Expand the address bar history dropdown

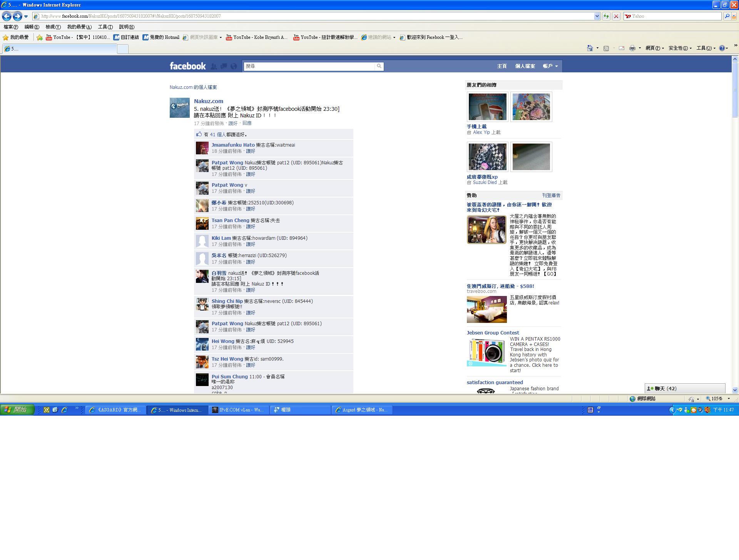(x=597, y=16)
